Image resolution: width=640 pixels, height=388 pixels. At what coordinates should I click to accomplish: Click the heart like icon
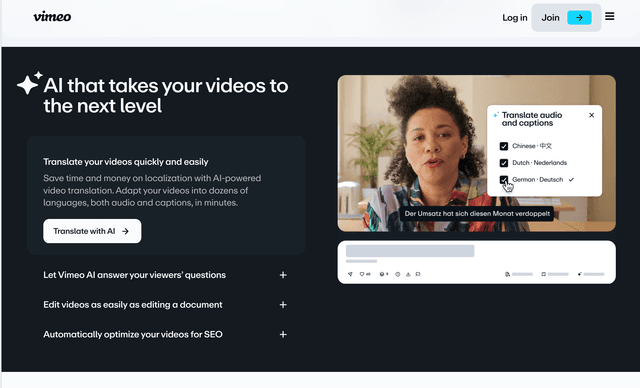(x=362, y=274)
